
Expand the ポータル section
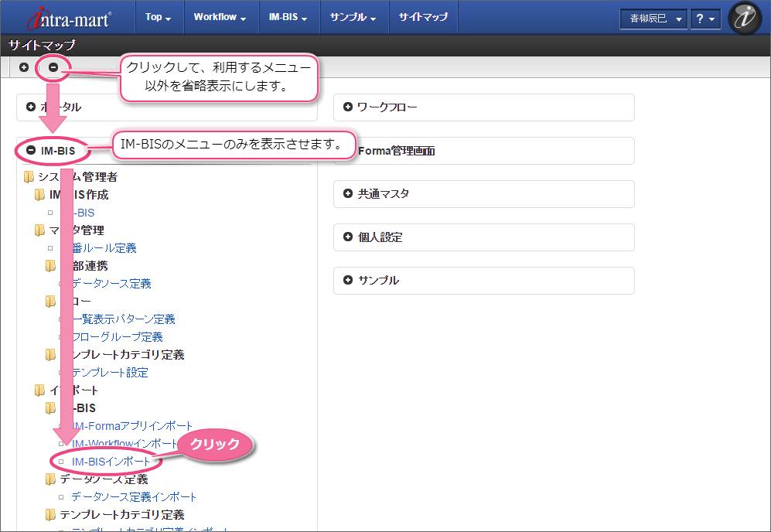[x=31, y=107]
